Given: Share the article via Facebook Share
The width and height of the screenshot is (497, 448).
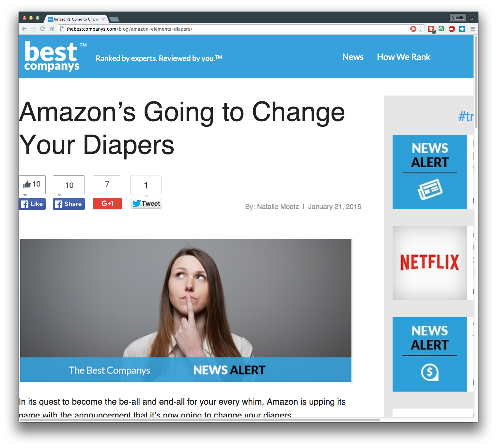Looking at the screenshot, I should pos(69,204).
